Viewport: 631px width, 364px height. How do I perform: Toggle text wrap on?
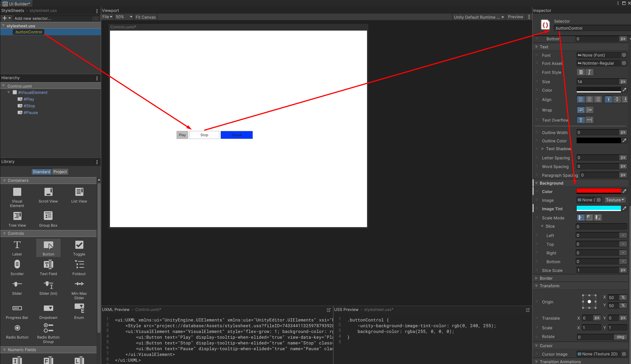pos(581,110)
